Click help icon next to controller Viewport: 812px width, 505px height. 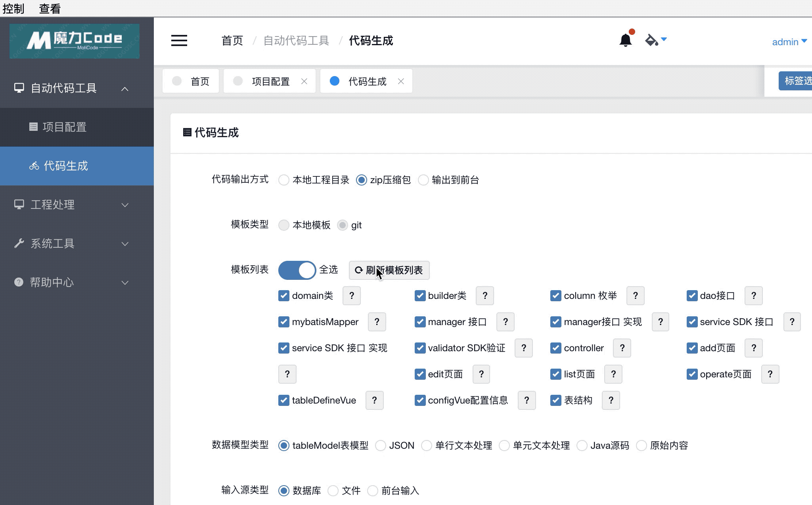click(x=622, y=348)
